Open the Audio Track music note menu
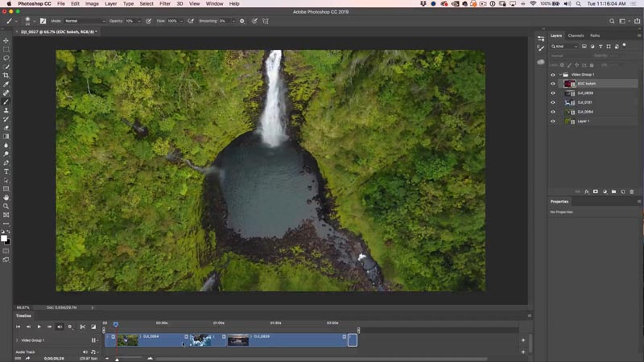 click(x=93, y=352)
